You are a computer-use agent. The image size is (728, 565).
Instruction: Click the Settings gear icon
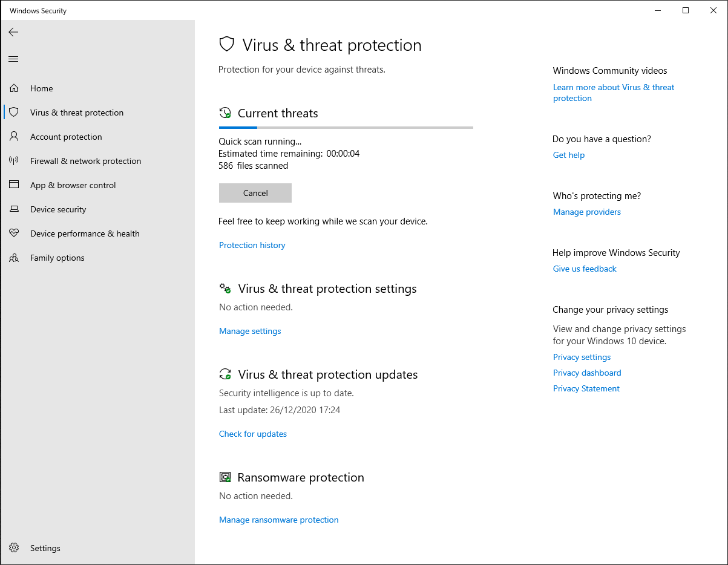14,548
